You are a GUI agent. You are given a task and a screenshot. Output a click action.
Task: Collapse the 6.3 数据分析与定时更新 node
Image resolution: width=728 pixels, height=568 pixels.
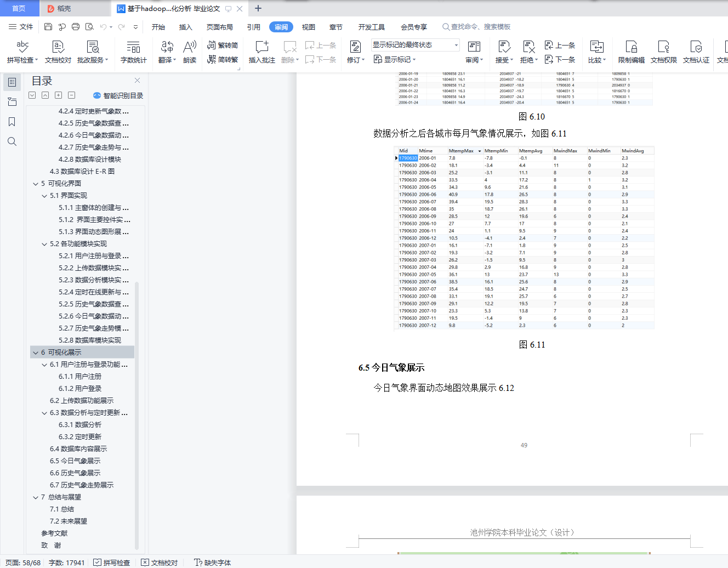(44, 413)
